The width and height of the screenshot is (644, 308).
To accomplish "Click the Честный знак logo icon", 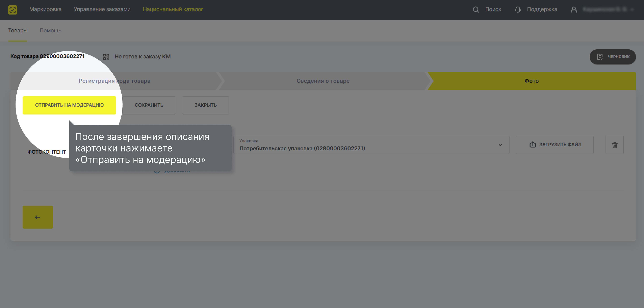I will point(12,10).
